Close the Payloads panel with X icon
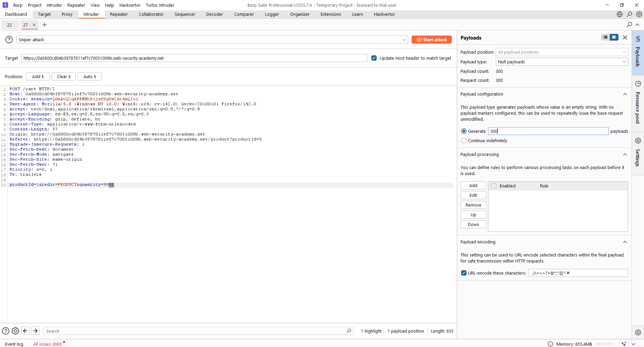 pyautogui.click(x=625, y=38)
